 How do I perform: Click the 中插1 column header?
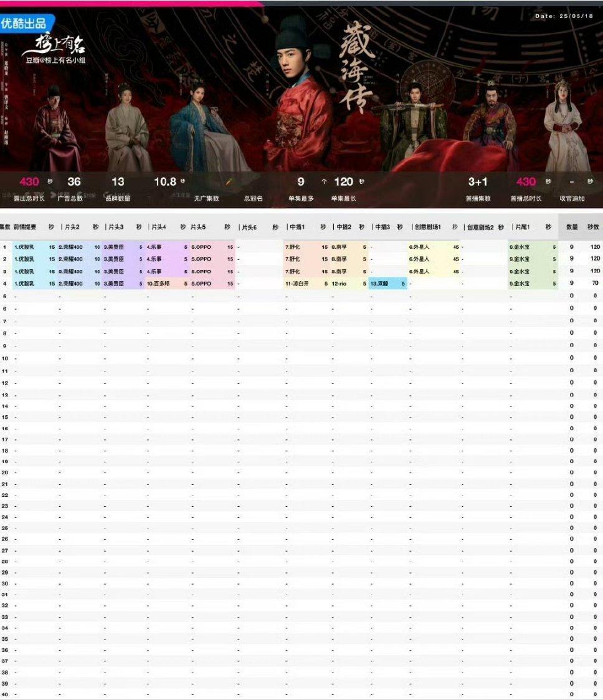tap(297, 227)
